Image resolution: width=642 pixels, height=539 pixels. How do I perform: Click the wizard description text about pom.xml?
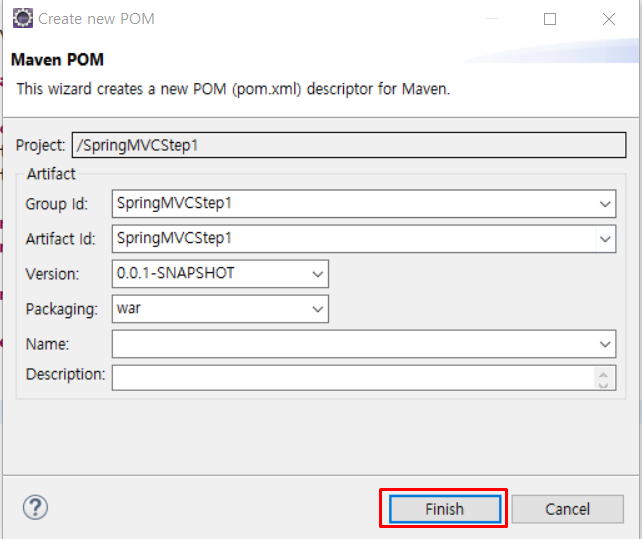click(x=233, y=89)
